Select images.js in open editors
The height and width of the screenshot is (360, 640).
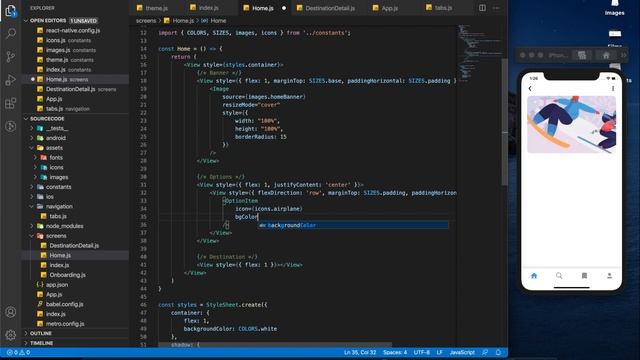pyautogui.click(x=58, y=50)
